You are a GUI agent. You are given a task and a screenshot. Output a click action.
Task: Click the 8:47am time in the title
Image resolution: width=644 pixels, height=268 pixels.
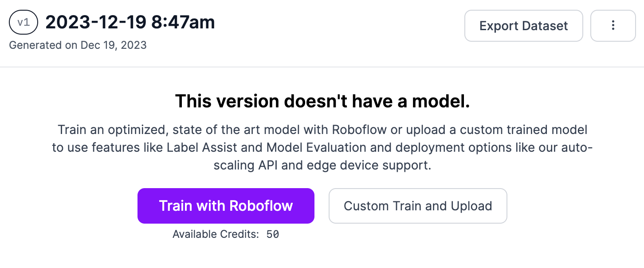(183, 23)
